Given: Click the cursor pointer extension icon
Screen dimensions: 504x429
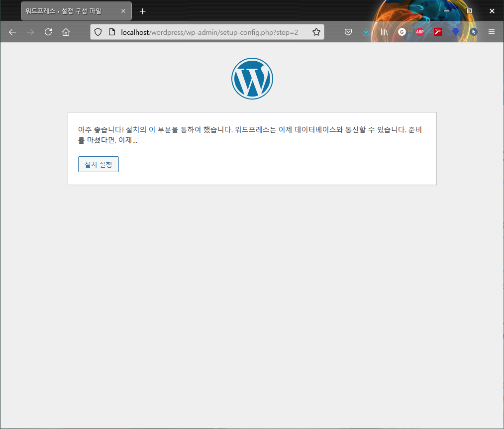Looking at the screenshot, I should coord(474,32).
